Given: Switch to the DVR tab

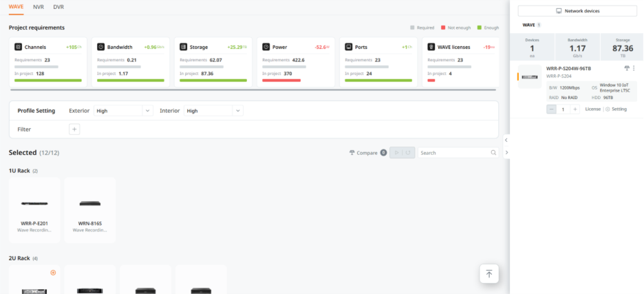Looking at the screenshot, I should (58, 6).
